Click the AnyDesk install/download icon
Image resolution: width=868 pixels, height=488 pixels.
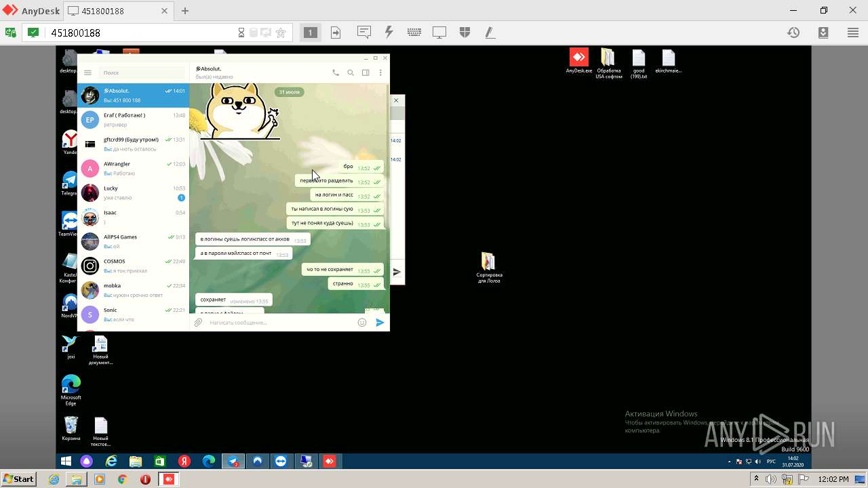pos(823,33)
